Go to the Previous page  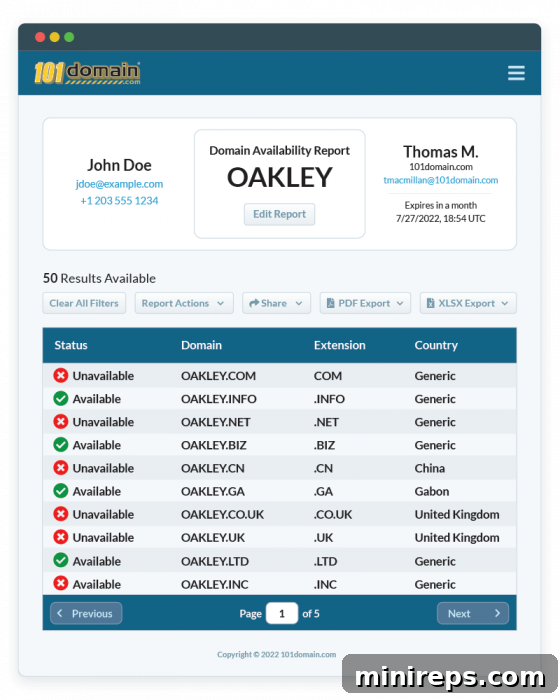(86, 613)
